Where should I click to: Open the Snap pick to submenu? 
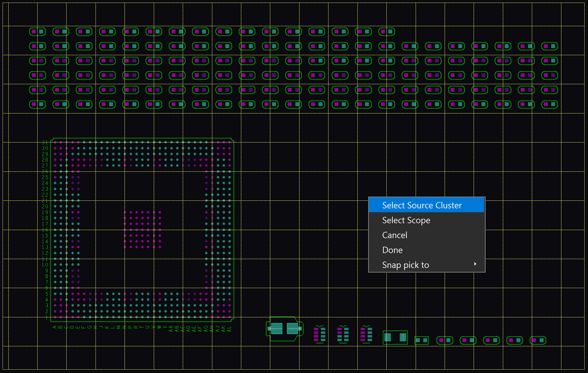pos(426,265)
